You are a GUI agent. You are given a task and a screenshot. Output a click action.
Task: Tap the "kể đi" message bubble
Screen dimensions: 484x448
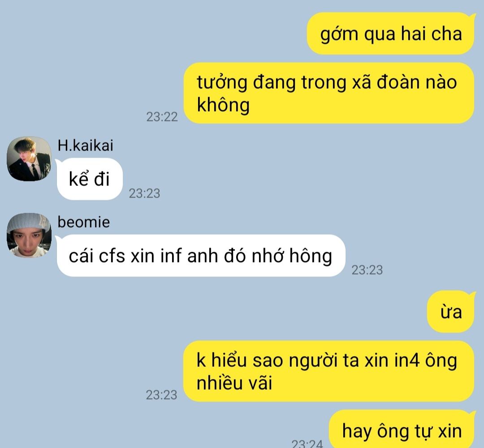pos(90,179)
